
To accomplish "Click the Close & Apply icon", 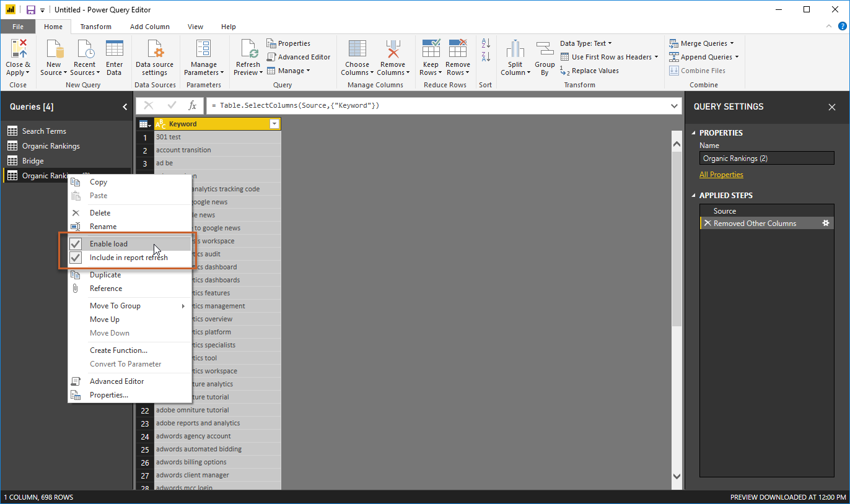I will pyautogui.click(x=18, y=56).
